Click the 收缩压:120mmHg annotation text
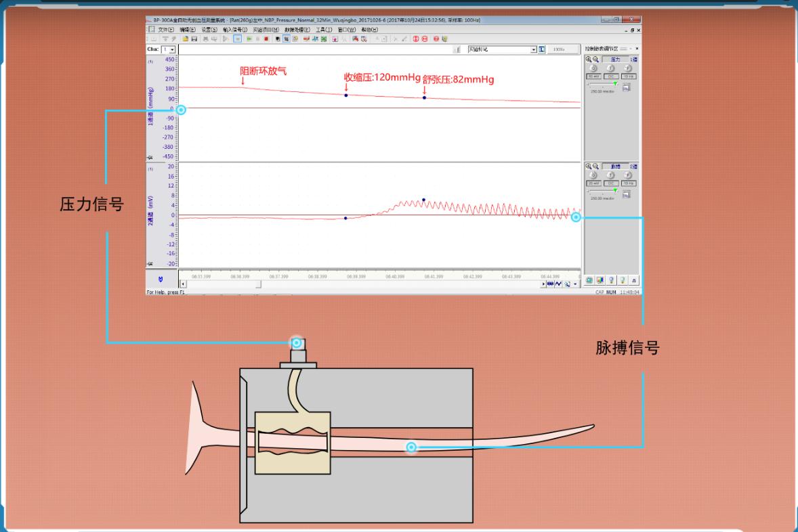Image resolution: width=798 pixels, height=532 pixels. (382, 77)
